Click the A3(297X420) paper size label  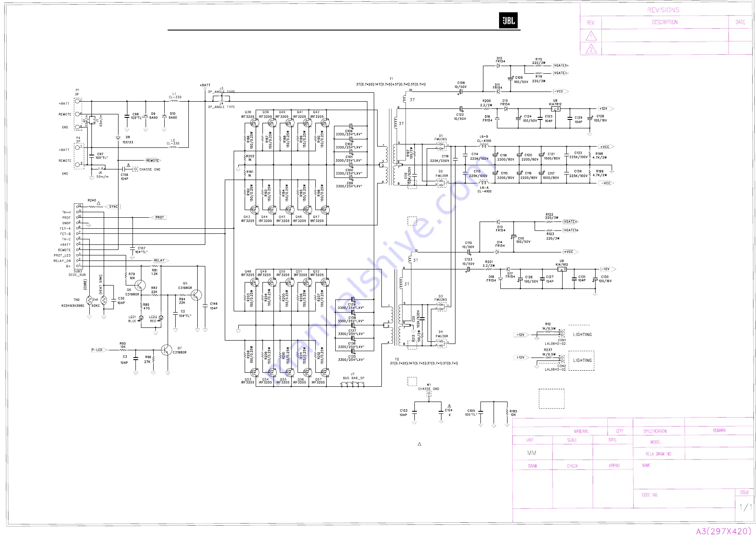(x=723, y=531)
